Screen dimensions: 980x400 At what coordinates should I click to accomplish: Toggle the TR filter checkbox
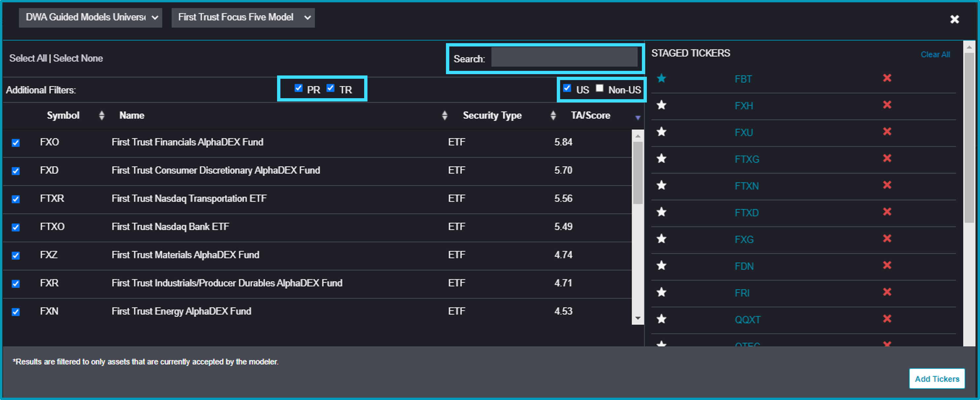click(331, 88)
